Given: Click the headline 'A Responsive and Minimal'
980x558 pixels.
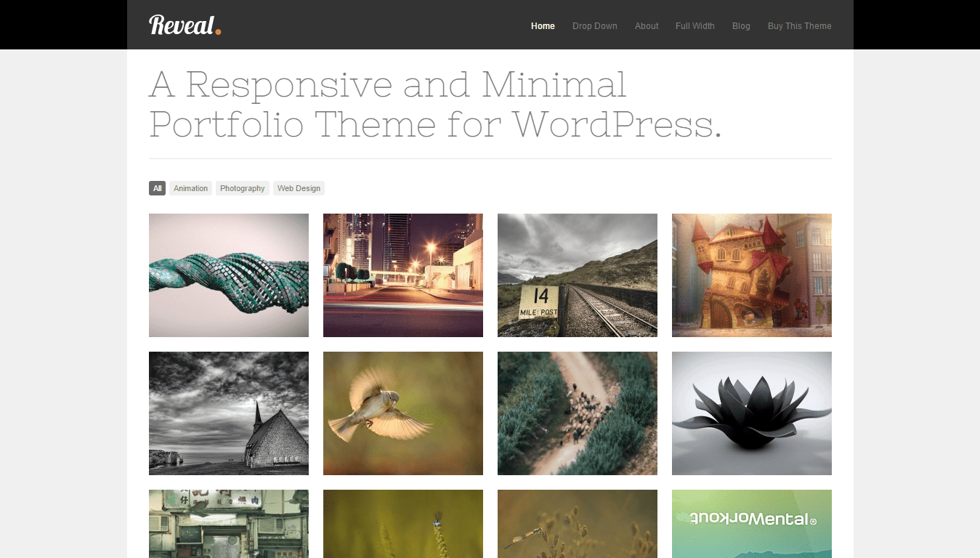Looking at the screenshot, I should tap(388, 84).
